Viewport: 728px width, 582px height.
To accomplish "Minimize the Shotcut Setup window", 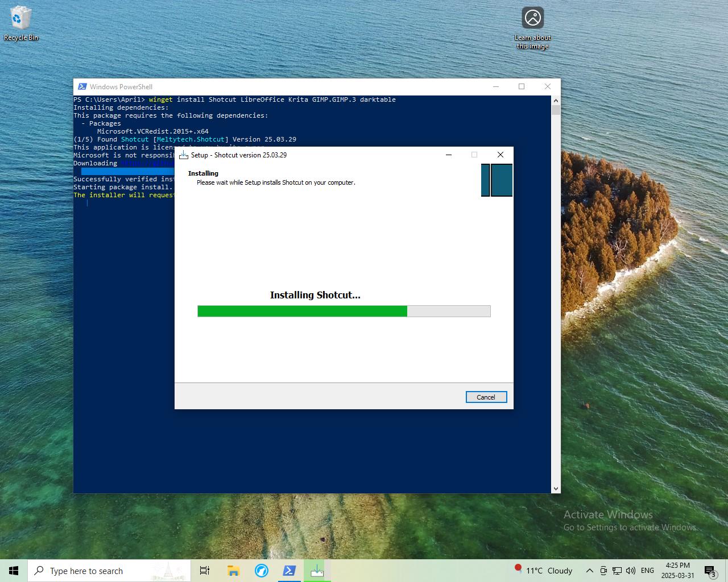I will [449, 155].
